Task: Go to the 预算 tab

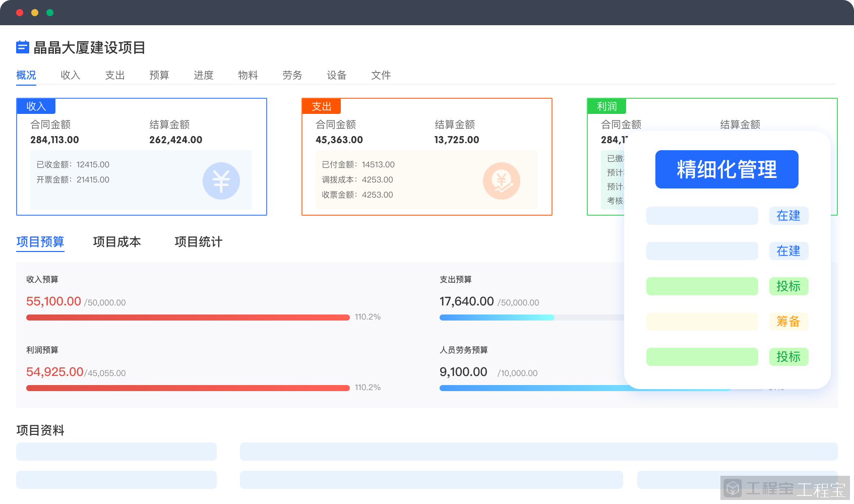Action: 159,75
